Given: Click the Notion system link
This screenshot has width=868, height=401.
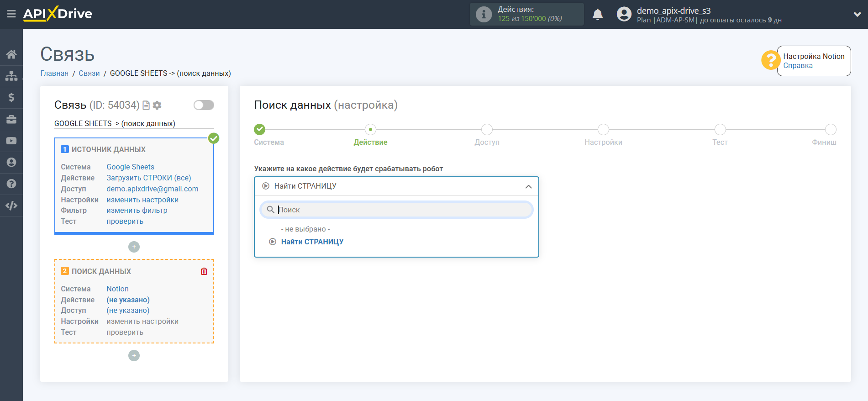Looking at the screenshot, I should click(x=117, y=289).
